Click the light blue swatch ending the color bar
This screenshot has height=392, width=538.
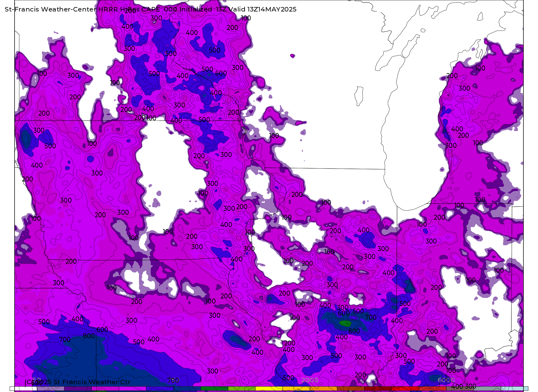coord(514,389)
